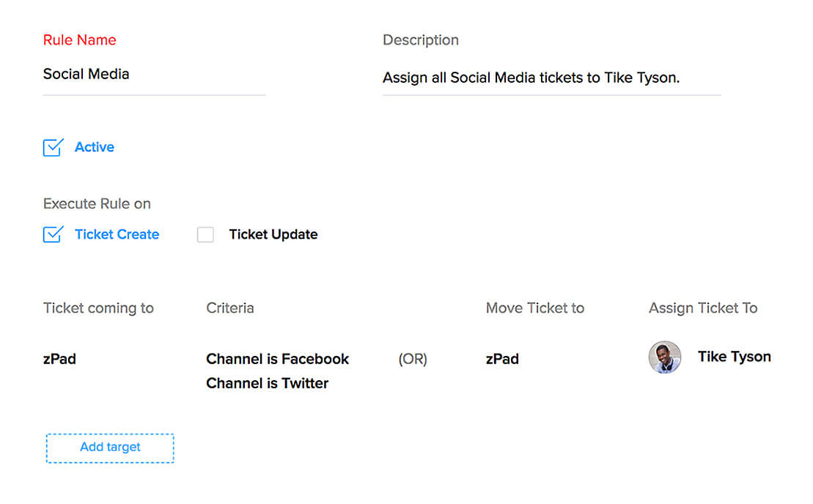Click the Active label text
Screen dimensions: 813x504
pyautogui.click(x=95, y=147)
